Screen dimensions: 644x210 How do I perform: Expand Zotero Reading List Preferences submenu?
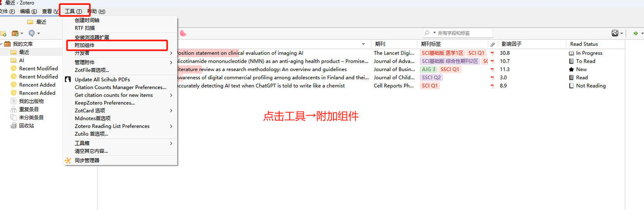coord(171,126)
